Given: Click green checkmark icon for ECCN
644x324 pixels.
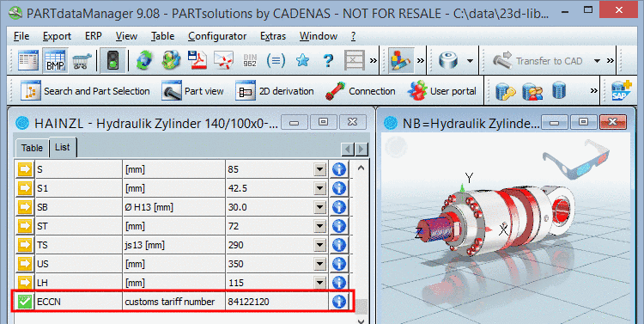Looking at the screenshot, I should (x=25, y=302).
